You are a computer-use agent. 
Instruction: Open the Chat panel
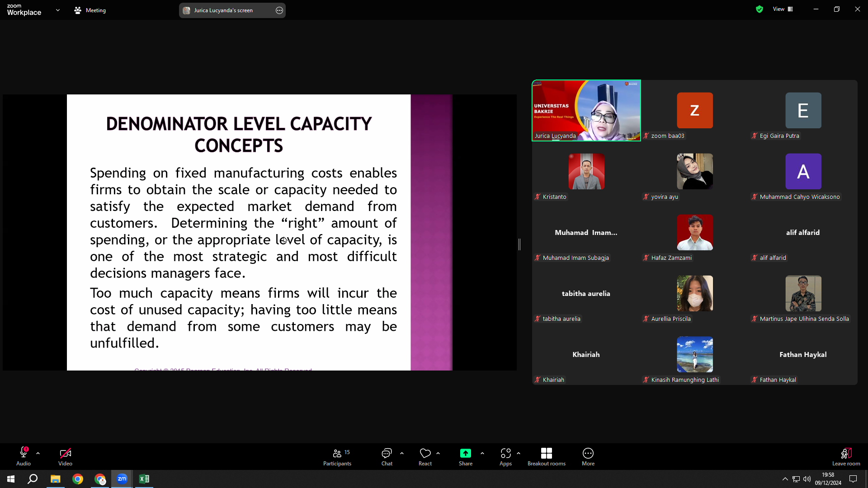(x=387, y=456)
